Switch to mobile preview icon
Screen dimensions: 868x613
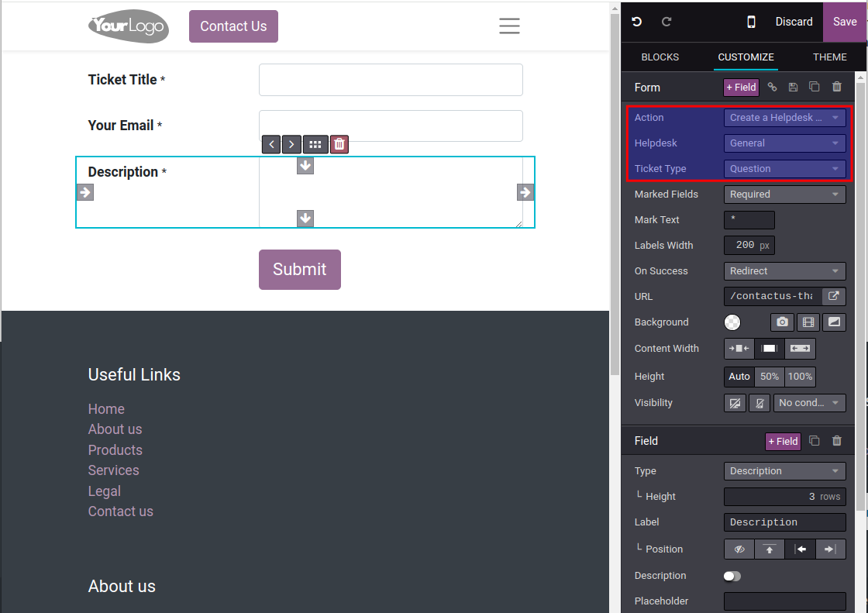click(751, 22)
